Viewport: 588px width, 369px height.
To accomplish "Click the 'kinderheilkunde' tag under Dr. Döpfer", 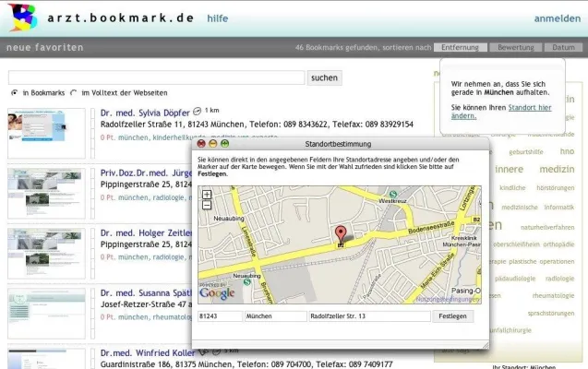I will (179, 137).
